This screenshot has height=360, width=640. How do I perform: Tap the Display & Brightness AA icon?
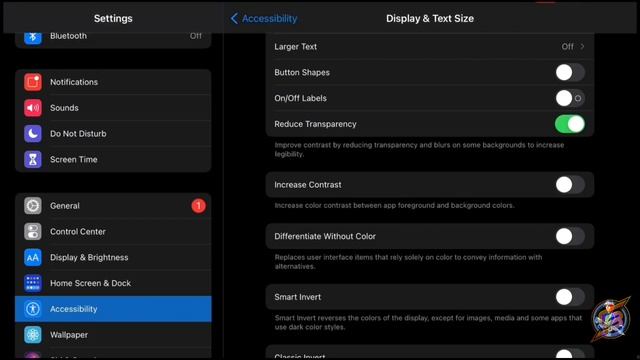click(x=33, y=257)
